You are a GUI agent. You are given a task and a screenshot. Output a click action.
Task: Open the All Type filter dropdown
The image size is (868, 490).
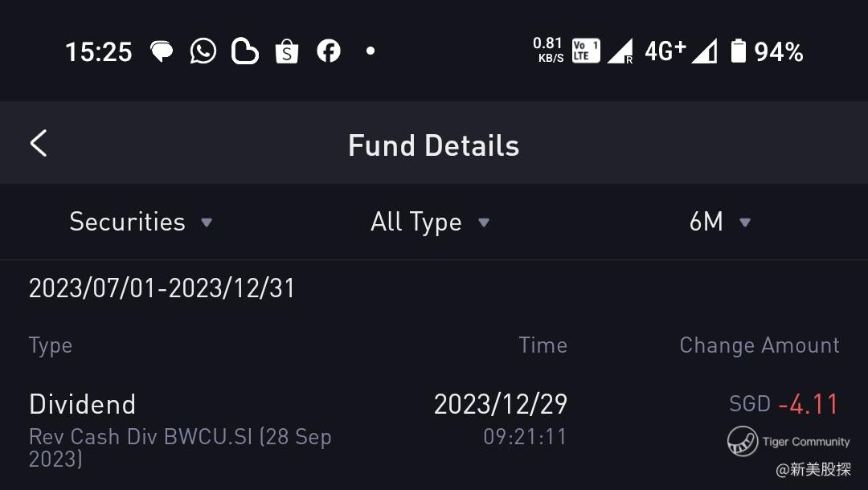coord(430,222)
